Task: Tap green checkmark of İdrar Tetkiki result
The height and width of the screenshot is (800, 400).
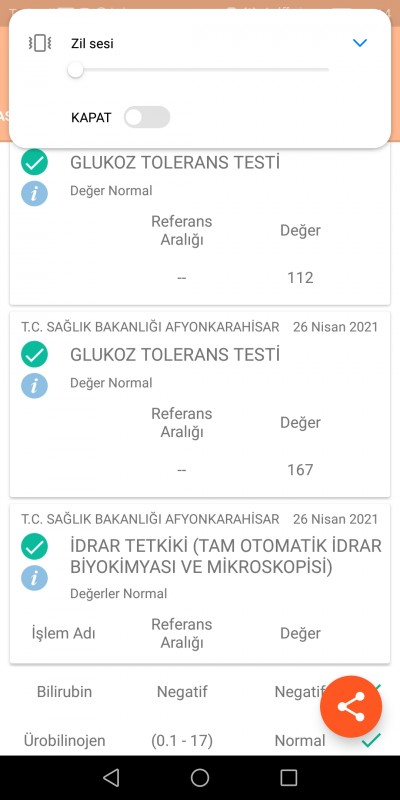Action: click(34, 546)
